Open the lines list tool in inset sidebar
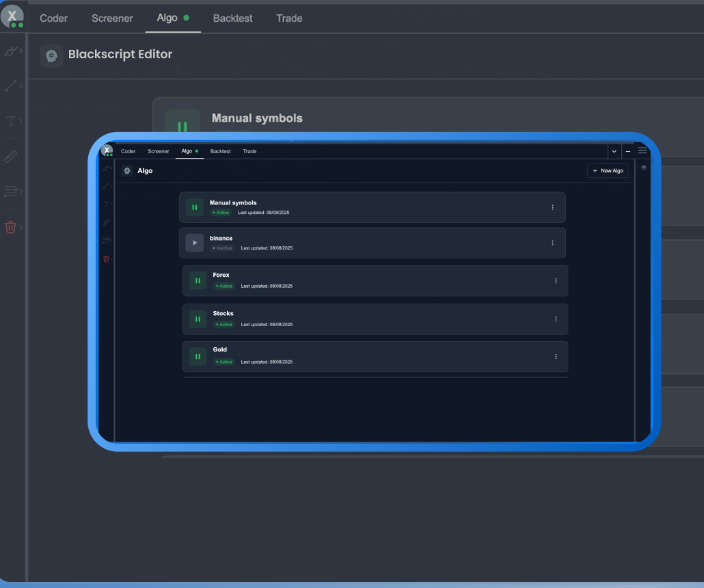This screenshot has height=588, width=704. pos(106,241)
